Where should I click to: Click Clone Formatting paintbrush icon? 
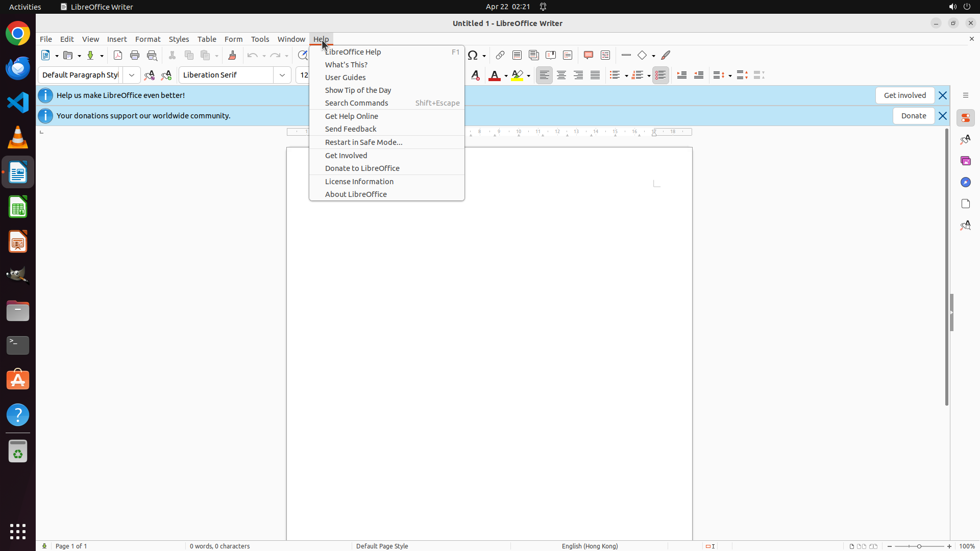pos(232,55)
